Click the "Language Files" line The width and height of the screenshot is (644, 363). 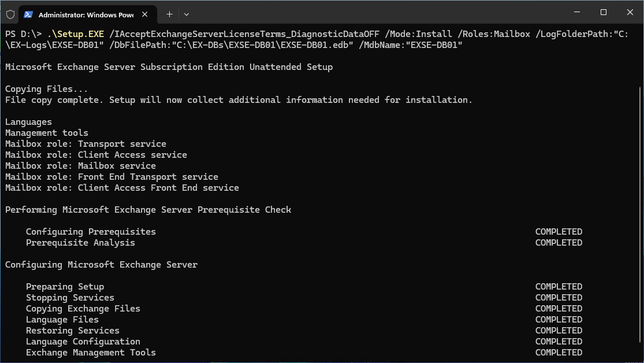pos(62,320)
